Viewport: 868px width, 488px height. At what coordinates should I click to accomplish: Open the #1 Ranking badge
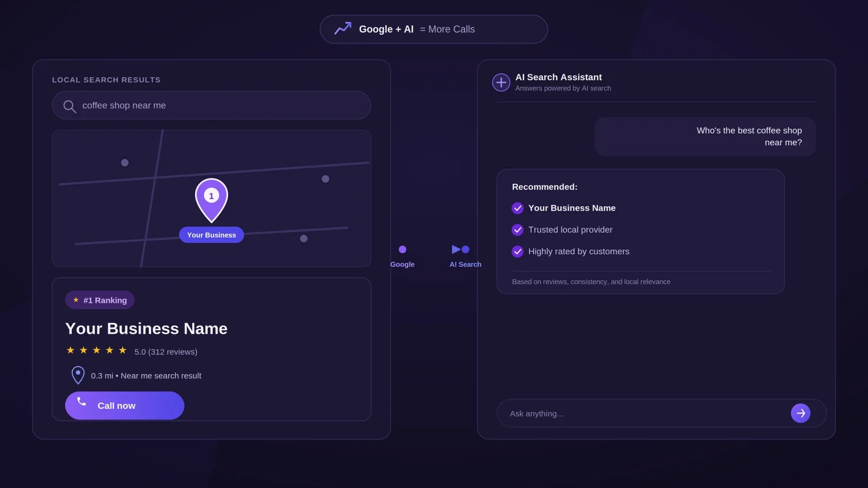pos(100,300)
